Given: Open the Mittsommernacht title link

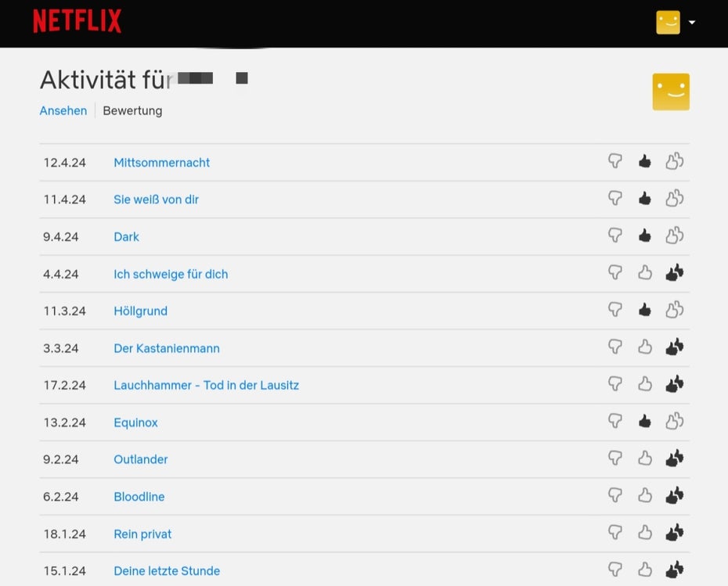Looking at the screenshot, I should (x=161, y=163).
